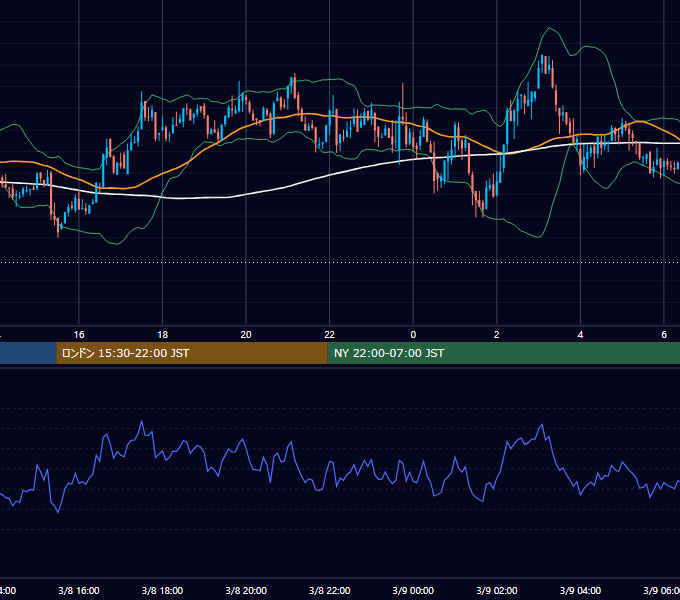Click the 6 hour label on price chart axis
Image resolution: width=680 pixels, height=600 pixels.
664,334
